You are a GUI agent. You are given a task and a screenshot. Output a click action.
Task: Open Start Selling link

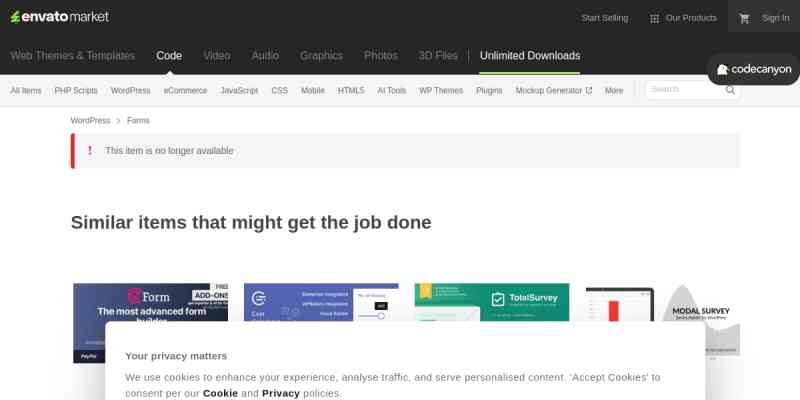[605, 18]
